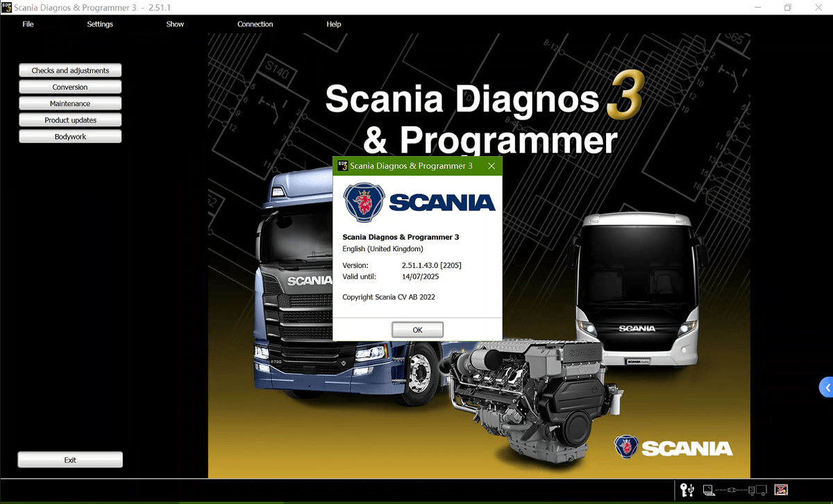Go to the Maintenance section
The width and height of the screenshot is (833, 504).
pyautogui.click(x=70, y=103)
